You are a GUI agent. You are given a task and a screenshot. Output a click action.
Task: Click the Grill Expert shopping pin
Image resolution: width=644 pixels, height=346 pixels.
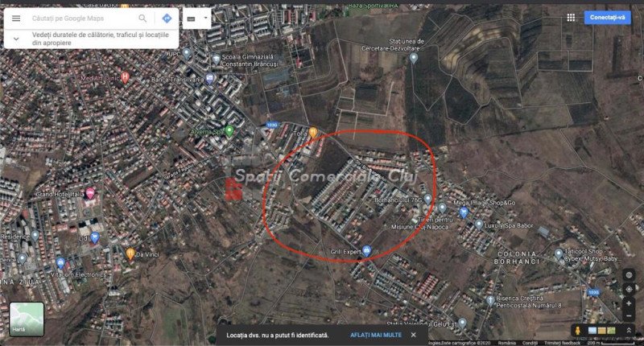pyautogui.click(x=367, y=251)
